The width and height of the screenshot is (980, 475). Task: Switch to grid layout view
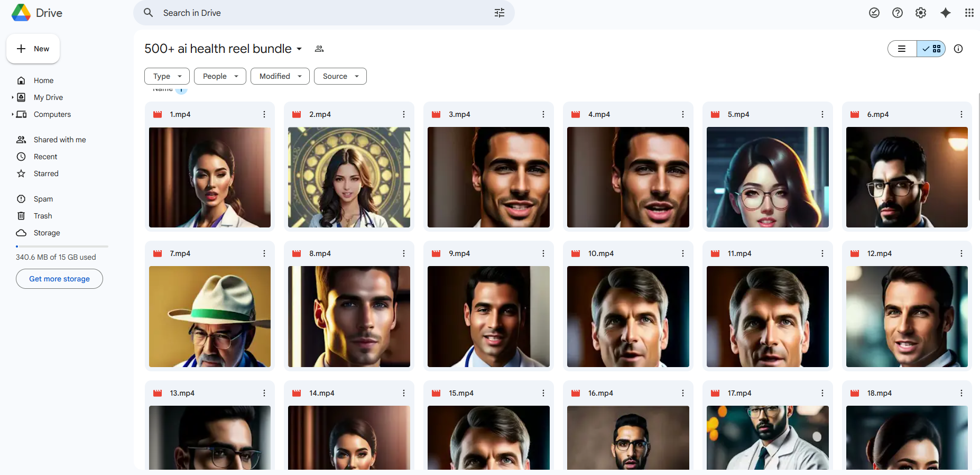pyautogui.click(x=931, y=49)
